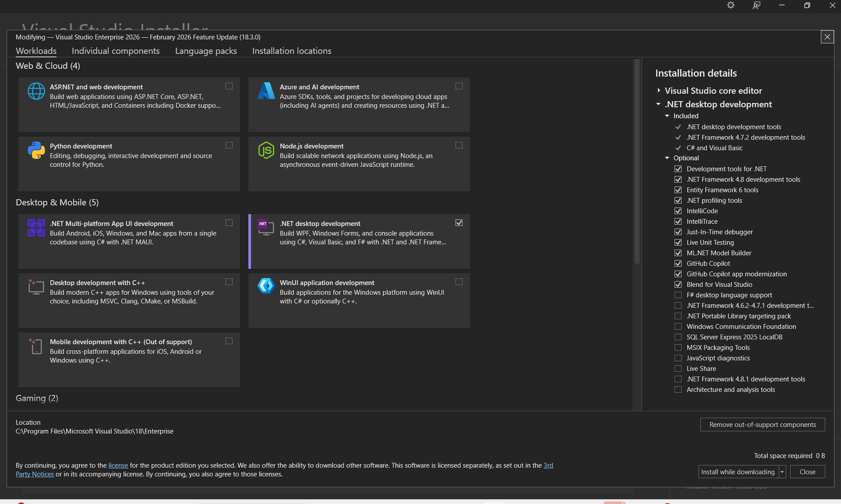Click the Python development icon
This screenshot has height=504, width=841.
[x=36, y=150]
